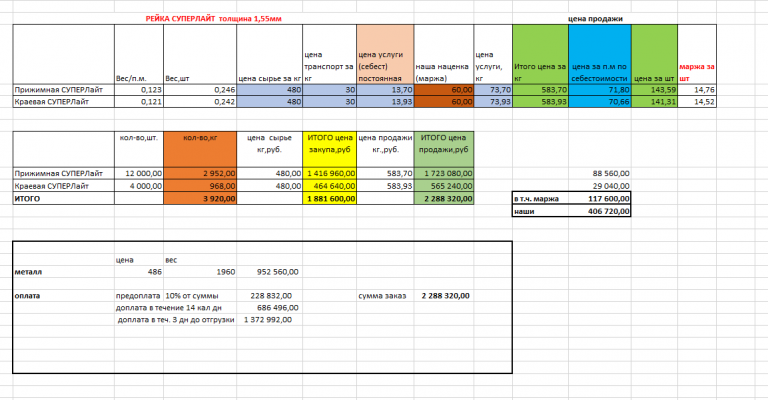
Task: Click the service cost cell 13,70
Action: click(385, 90)
